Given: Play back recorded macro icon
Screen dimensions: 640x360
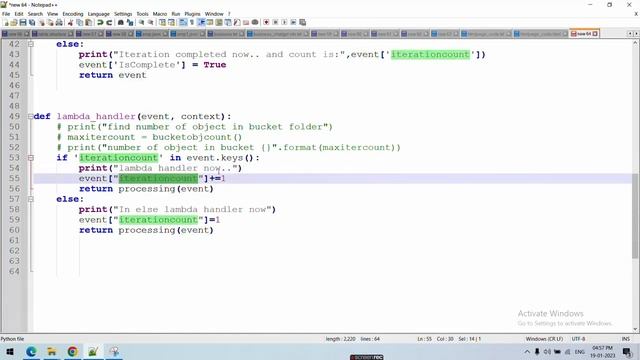Looking at the screenshot, I should 284,22.
